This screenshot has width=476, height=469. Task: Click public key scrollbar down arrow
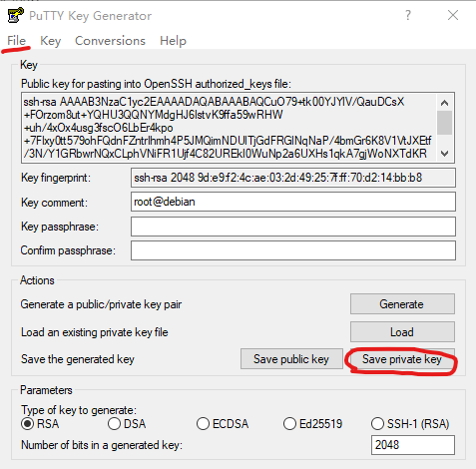click(x=444, y=154)
